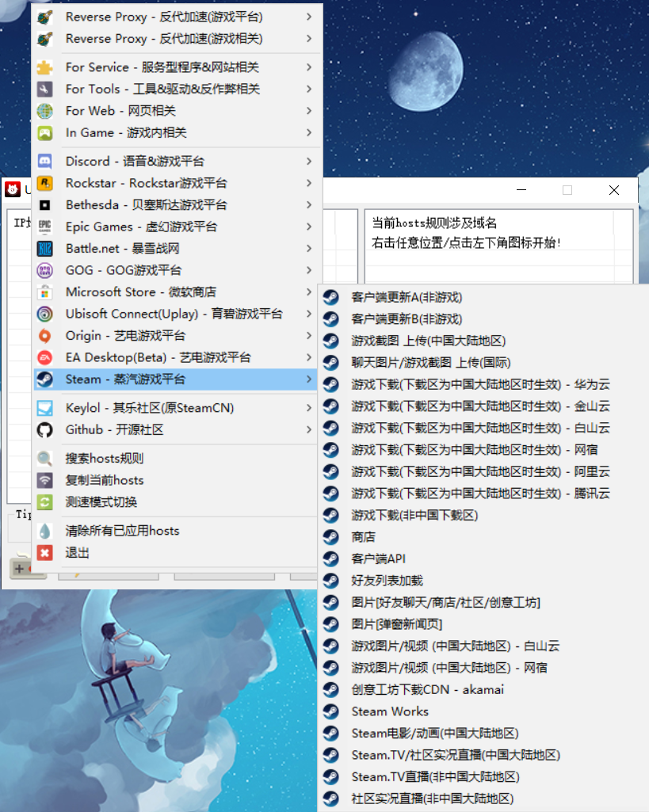Select 客户端API menu entry

click(483, 558)
